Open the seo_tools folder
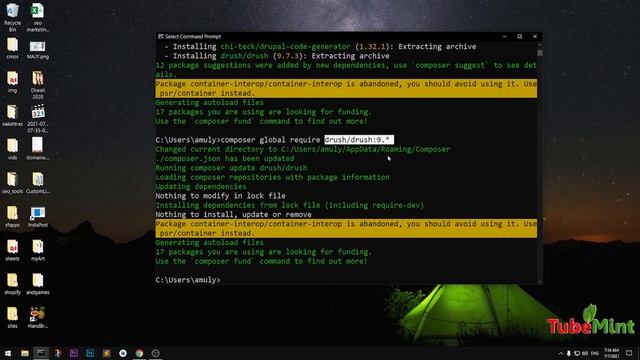This screenshot has height=360, width=640. (x=12, y=183)
